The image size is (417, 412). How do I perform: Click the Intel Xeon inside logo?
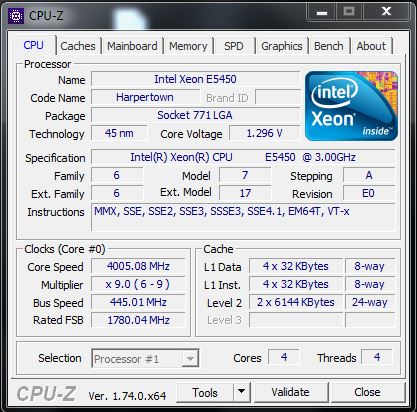(x=351, y=105)
